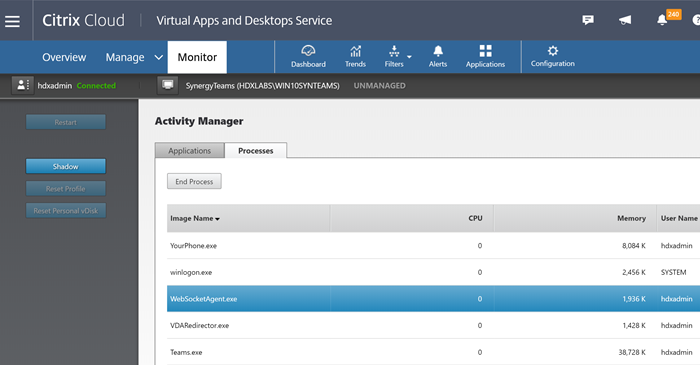Switch to the Processes tab
Image resolution: width=700 pixels, height=365 pixels.
click(x=256, y=150)
